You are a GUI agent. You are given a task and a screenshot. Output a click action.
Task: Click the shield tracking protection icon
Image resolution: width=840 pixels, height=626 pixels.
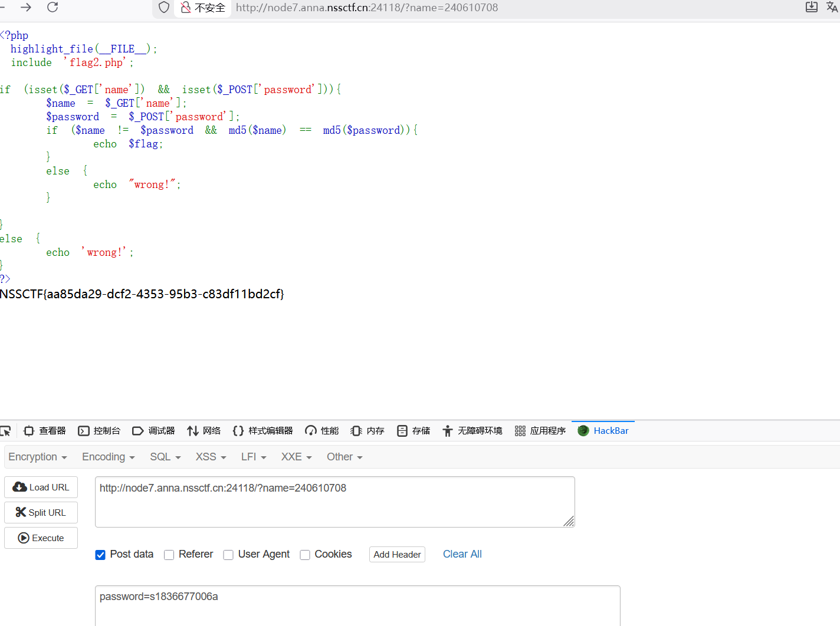click(x=164, y=8)
